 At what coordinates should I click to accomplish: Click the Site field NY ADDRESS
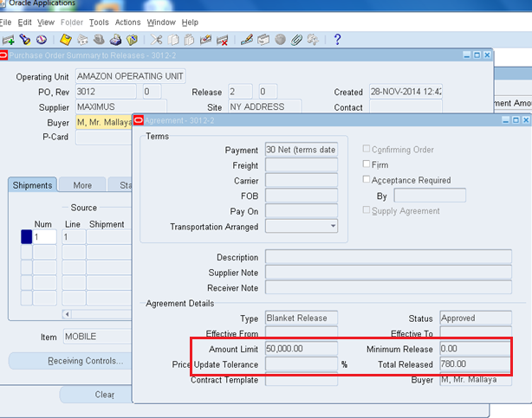(x=264, y=106)
